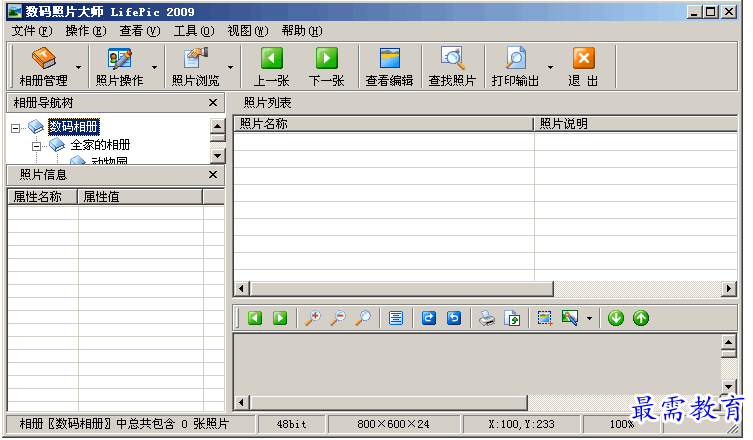Viewport: 753px width, 440px height.
Task: Click the 属性名称 column header
Action: (43, 196)
